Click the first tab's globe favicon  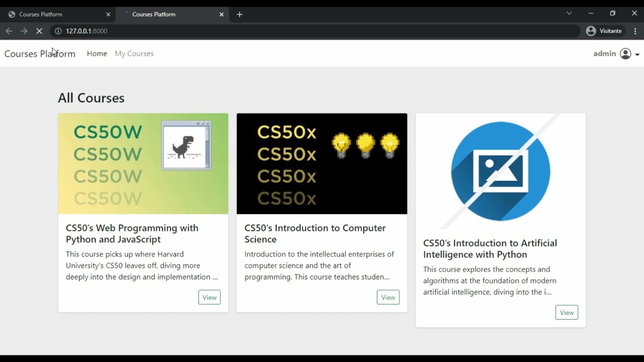[x=12, y=15]
